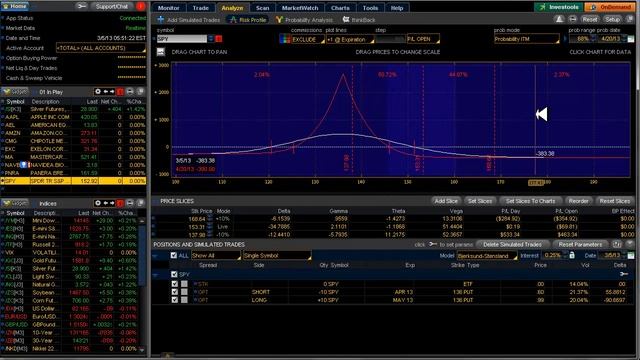The image size is (640, 360).
Task: Click the commissions color-bar icon beside EXCLUDE
Action: click(x=285, y=39)
